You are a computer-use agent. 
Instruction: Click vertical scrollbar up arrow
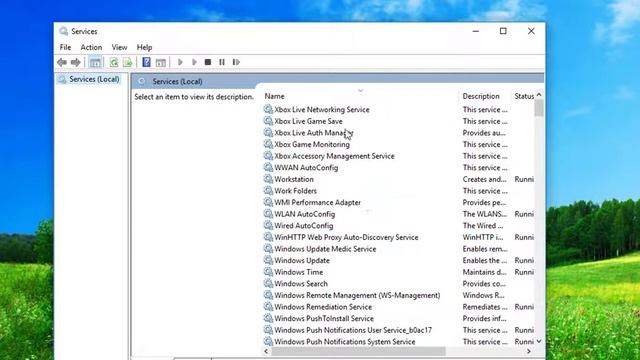[539, 95]
